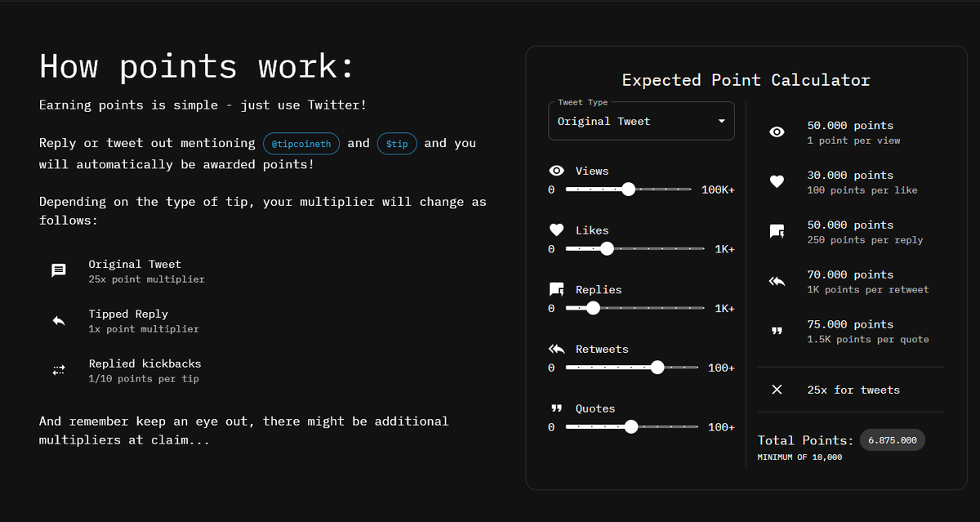This screenshot has height=522, width=980.
Task: Click the Tipped Reply label
Action: pyautogui.click(x=128, y=314)
